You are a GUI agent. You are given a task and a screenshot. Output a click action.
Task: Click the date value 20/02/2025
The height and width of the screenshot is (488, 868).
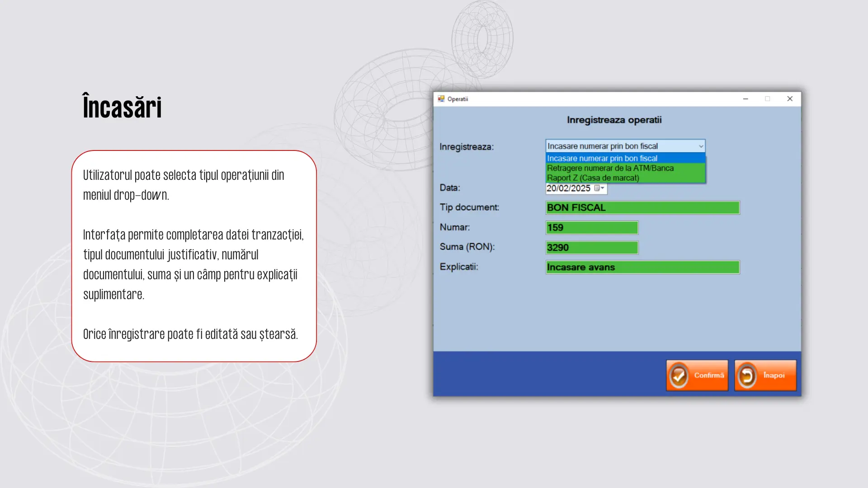click(x=569, y=188)
